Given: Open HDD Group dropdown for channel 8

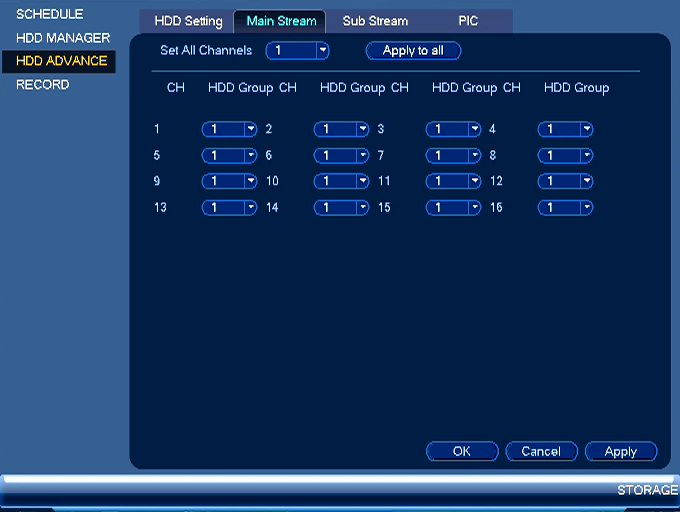Looking at the screenshot, I should tap(565, 156).
